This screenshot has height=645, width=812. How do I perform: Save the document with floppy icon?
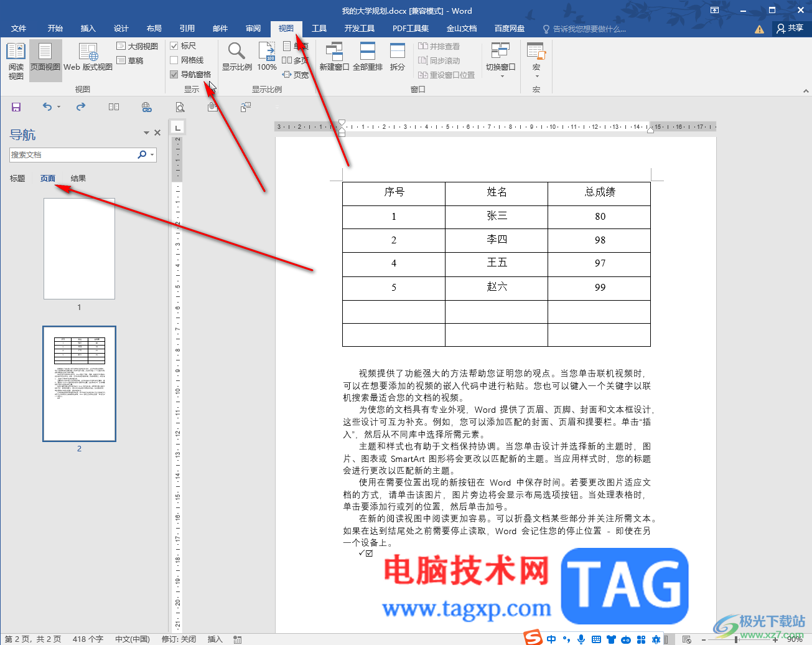16,107
